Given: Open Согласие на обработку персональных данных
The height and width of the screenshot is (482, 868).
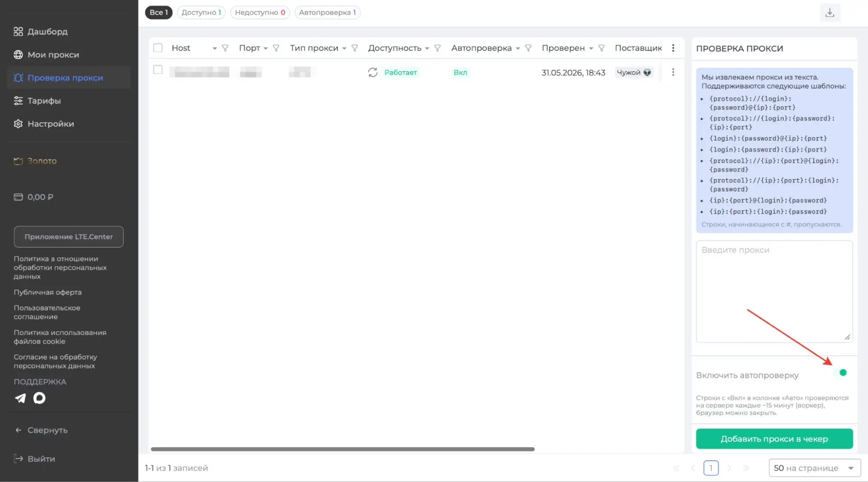Looking at the screenshot, I should click(55, 361).
